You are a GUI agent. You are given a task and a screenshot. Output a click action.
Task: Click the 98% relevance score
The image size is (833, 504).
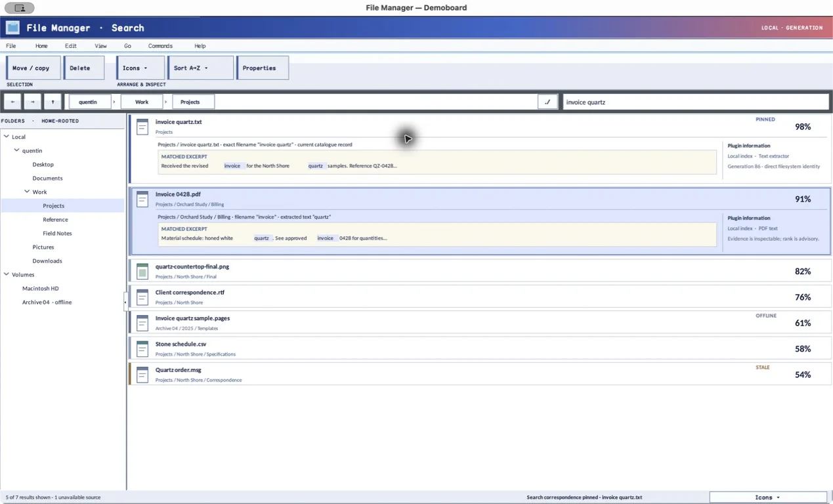(x=803, y=127)
